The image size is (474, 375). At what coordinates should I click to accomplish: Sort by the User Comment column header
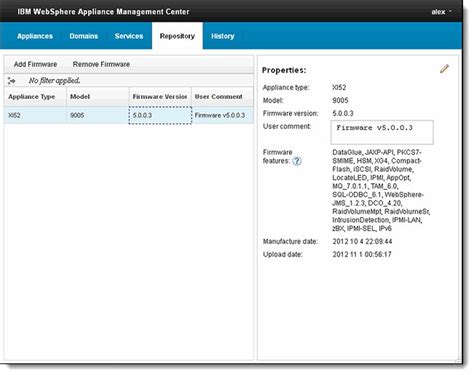222,97
